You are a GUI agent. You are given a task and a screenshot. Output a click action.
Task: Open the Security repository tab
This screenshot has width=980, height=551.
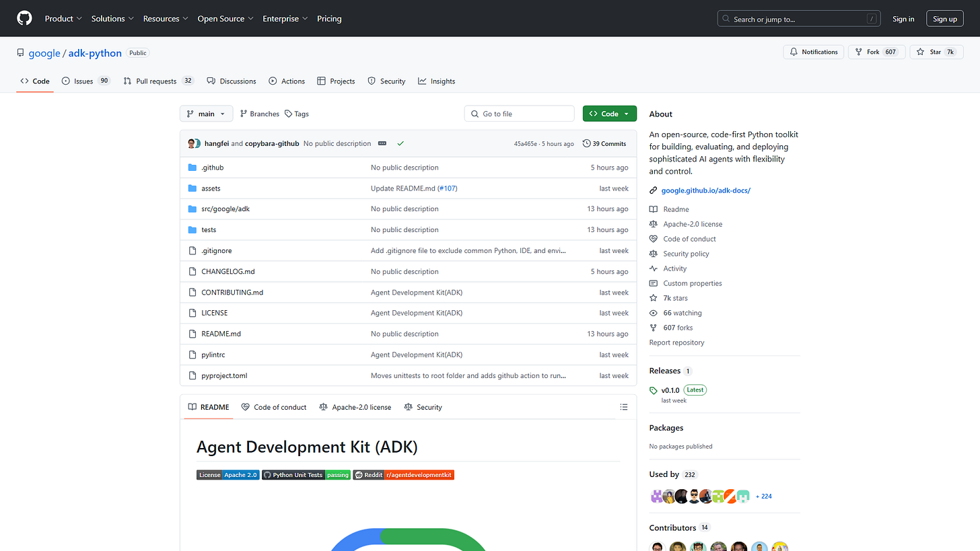click(x=386, y=81)
